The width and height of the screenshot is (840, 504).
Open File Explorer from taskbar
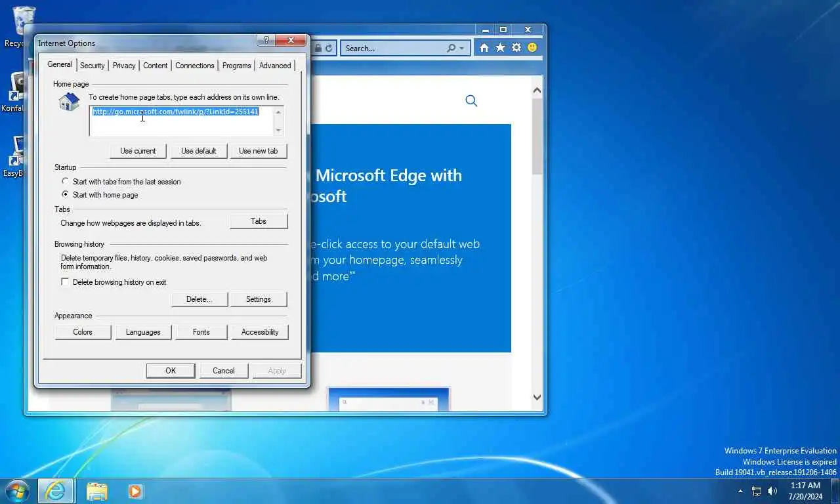pyautogui.click(x=96, y=491)
